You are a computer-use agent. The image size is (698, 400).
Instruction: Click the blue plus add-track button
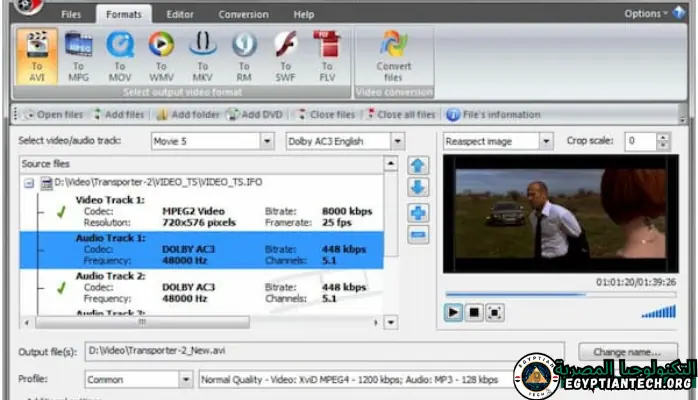click(x=418, y=211)
